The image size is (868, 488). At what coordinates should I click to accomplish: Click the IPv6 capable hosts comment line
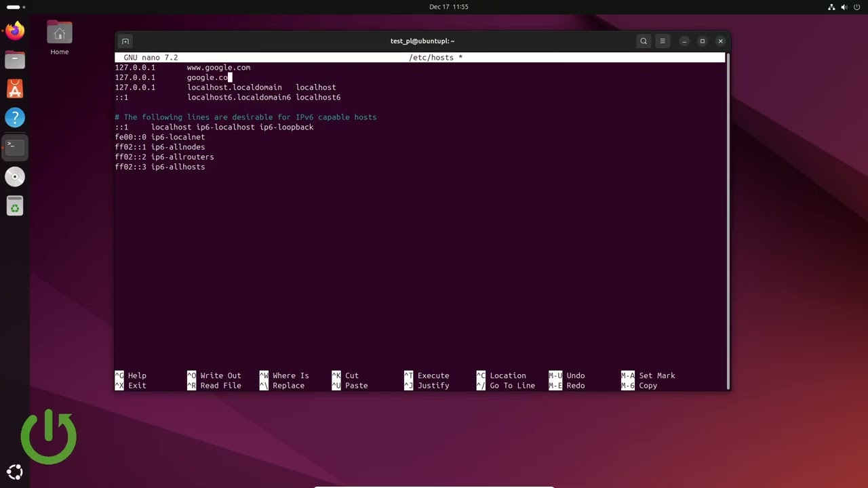[x=245, y=117]
